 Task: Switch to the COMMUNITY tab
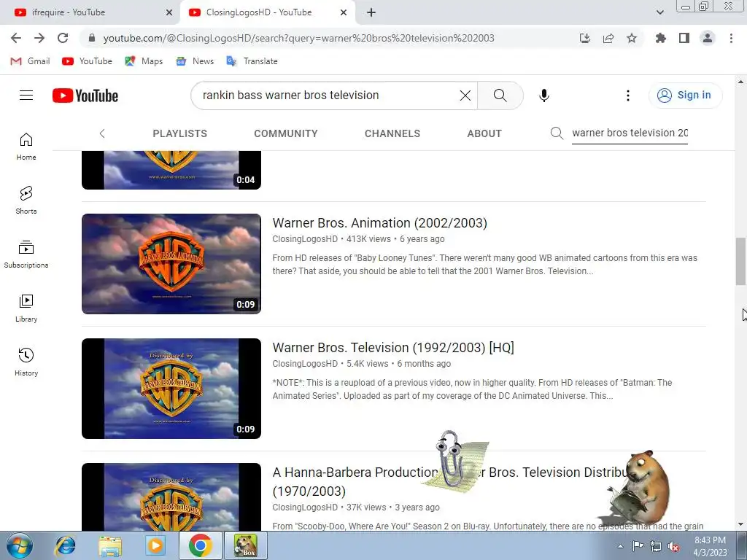[285, 133]
